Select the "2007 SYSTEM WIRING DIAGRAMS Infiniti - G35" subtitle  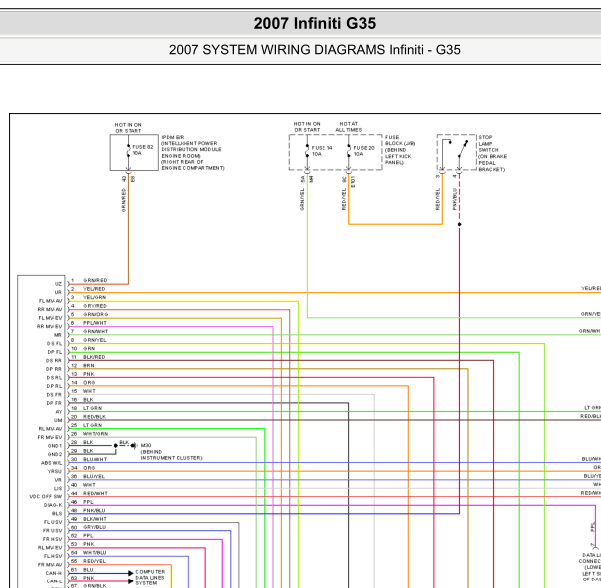315,50
